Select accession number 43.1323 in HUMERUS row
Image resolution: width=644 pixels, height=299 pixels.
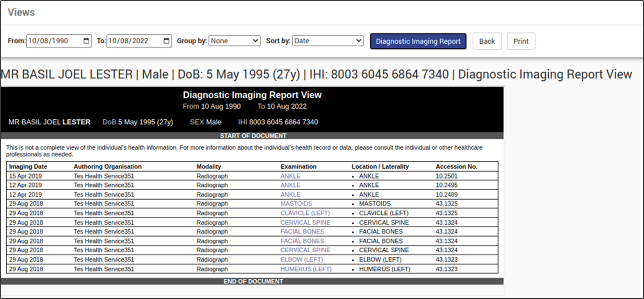pyautogui.click(x=447, y=269)
